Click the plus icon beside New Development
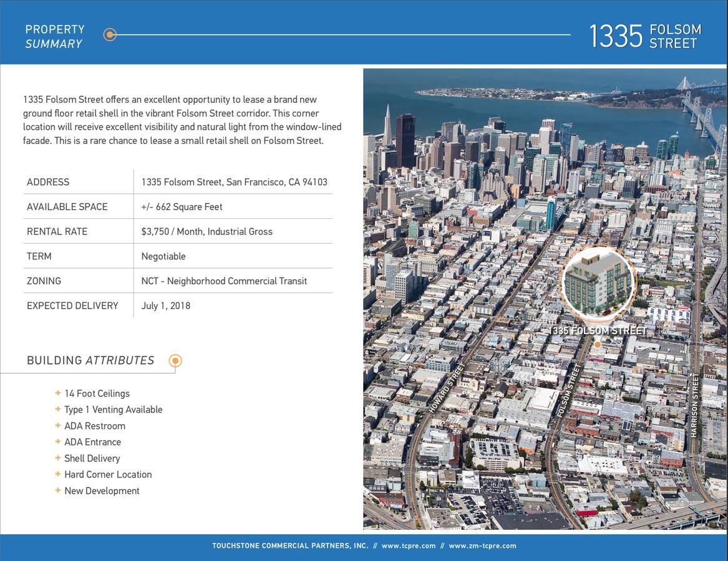The image size is (728, 561). (x=57, y=491)
